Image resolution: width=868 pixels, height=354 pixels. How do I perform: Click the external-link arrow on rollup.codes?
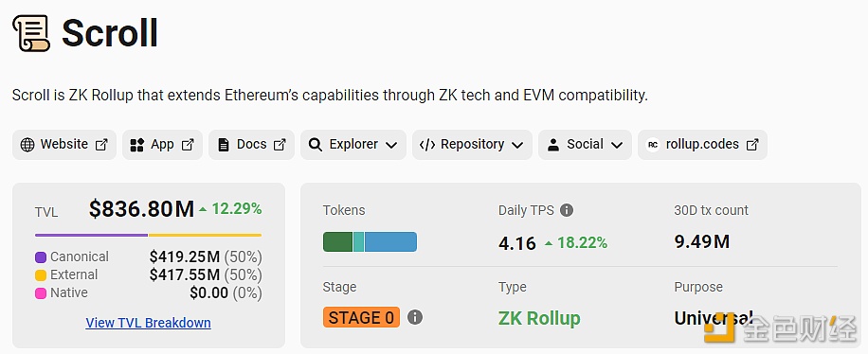coord(752,145)
